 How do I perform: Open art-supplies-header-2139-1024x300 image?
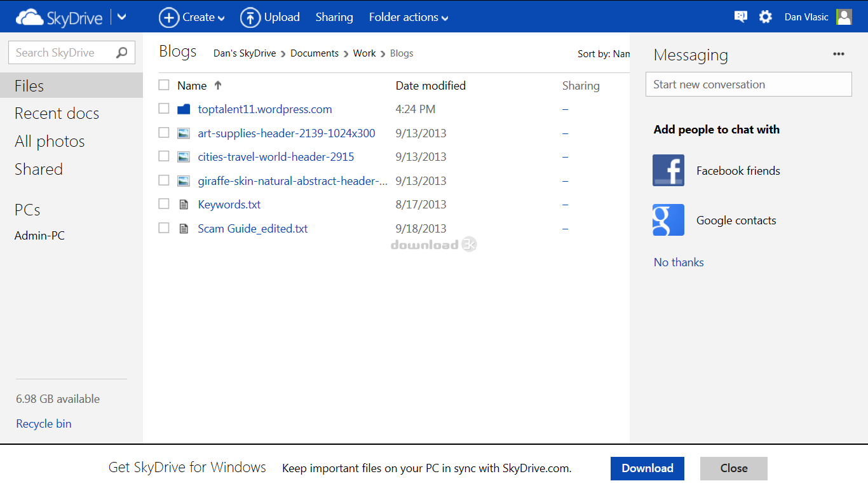(x=287, y=133)
